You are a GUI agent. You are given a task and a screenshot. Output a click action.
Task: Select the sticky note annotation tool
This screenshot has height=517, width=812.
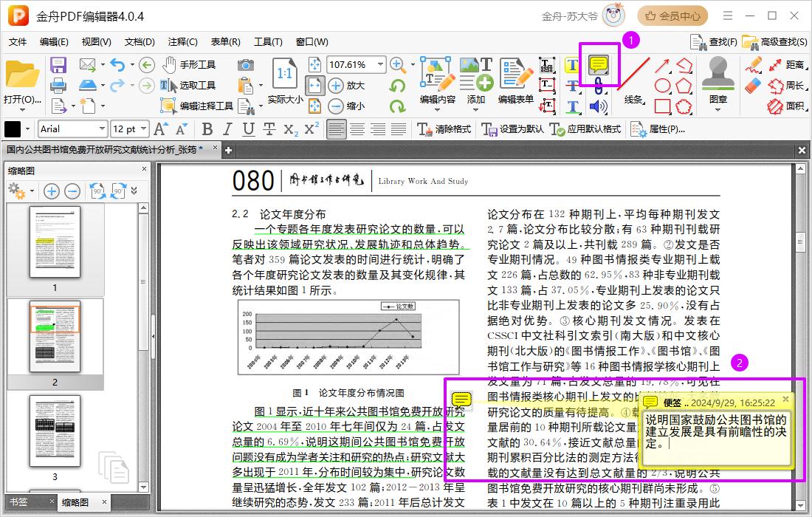click(x=598, y=66)
